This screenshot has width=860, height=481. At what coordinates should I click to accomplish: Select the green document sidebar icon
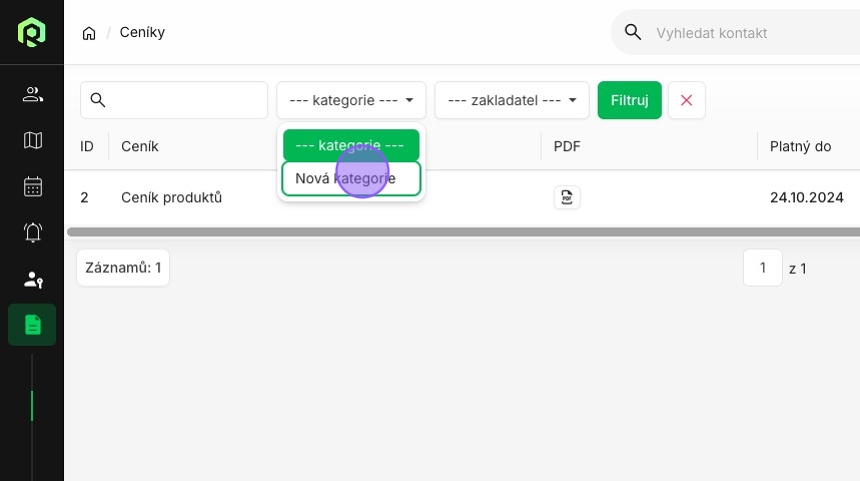[x=32, y=325]
